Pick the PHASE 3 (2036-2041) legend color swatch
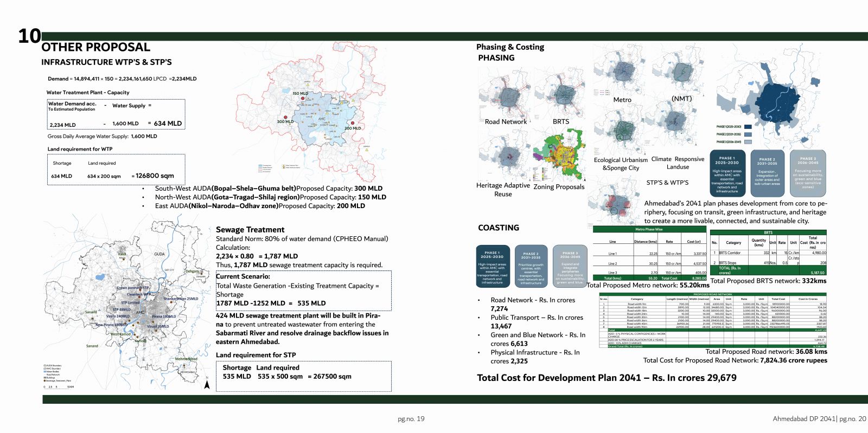The image size is (868, 433). [748, 142]
